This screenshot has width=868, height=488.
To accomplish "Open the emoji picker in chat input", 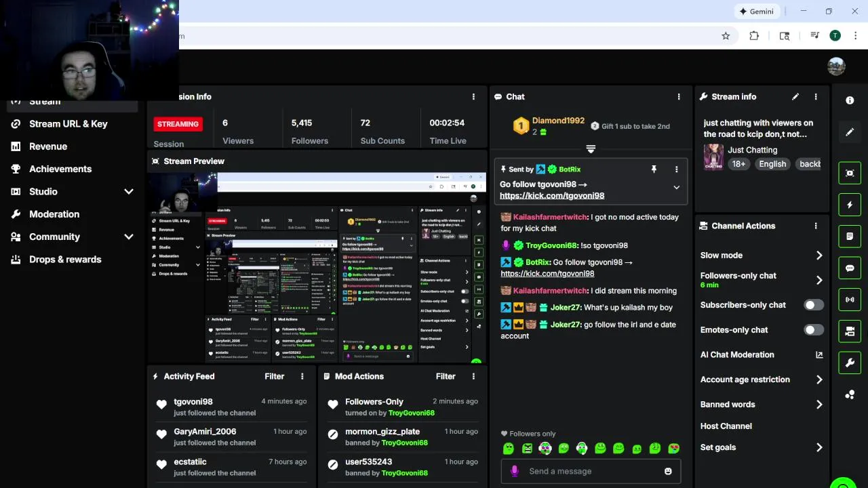I will pyautogui.click(x=668, y=472).
